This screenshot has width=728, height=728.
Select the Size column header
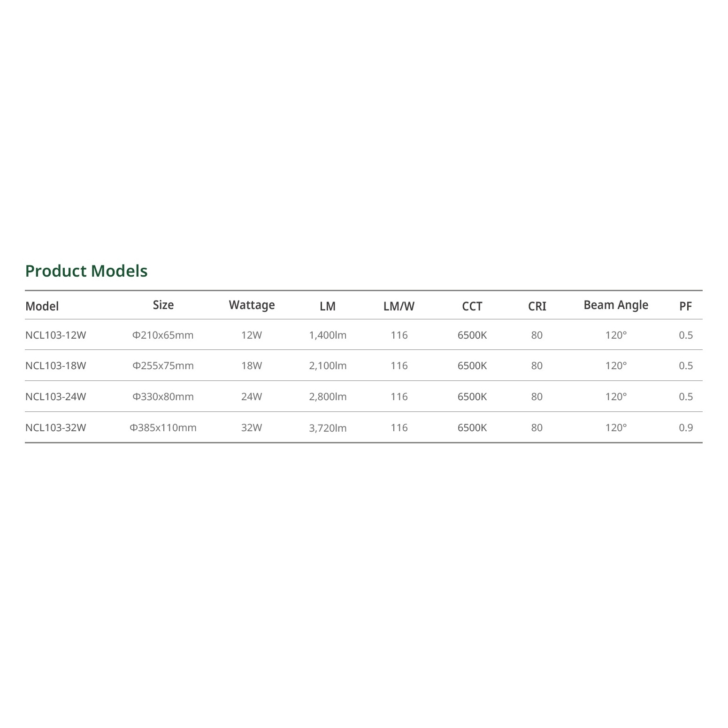[163, 305]
